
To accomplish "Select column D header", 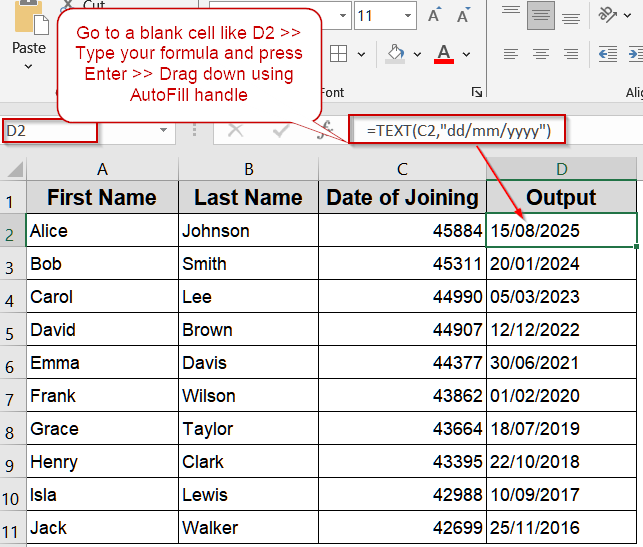I will click(x=561, y=168).
